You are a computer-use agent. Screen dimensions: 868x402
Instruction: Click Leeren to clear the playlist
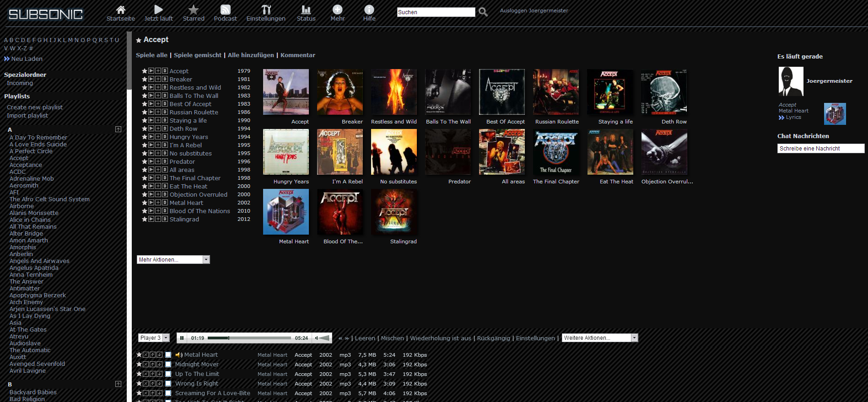(x=365, y=338)
